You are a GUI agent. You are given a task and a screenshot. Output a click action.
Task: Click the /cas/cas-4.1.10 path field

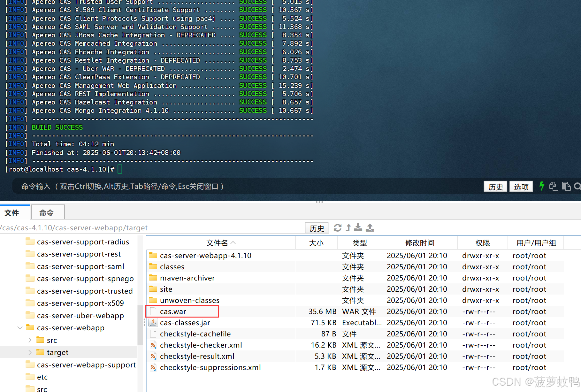click(152, 228)
